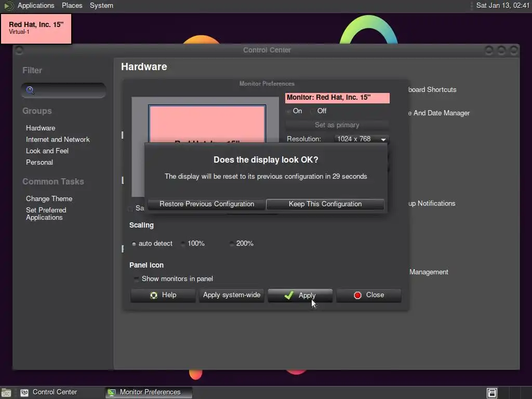The height and width of the screenshot is (399, 532).
Task: Click the Set as primary button
Action: (x=337, y=125)
